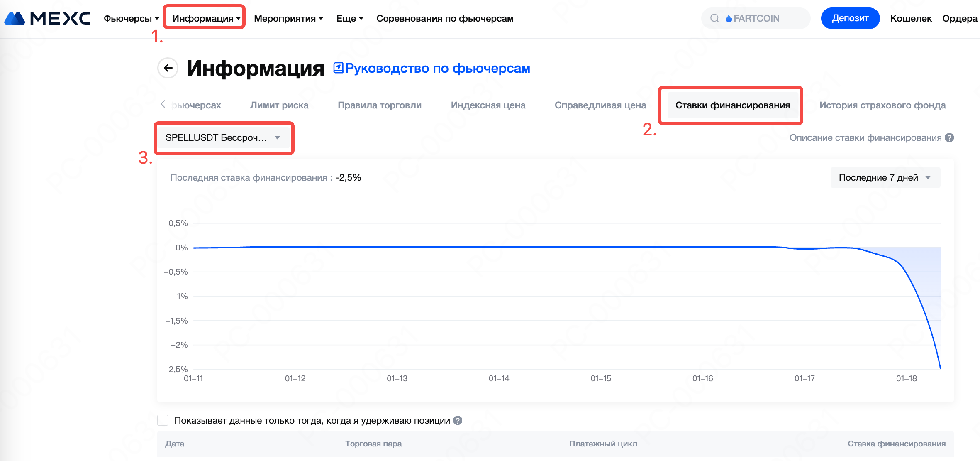The image size is (980, 461).
Task: Open Руководство по фьючерсам link
Action: pyautogui.click(x=437, y=68)
